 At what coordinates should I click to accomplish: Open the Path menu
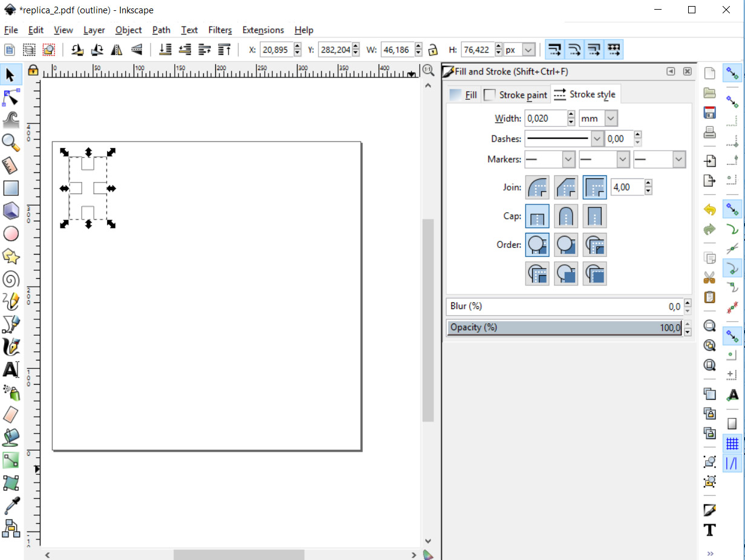coord(161,30)
